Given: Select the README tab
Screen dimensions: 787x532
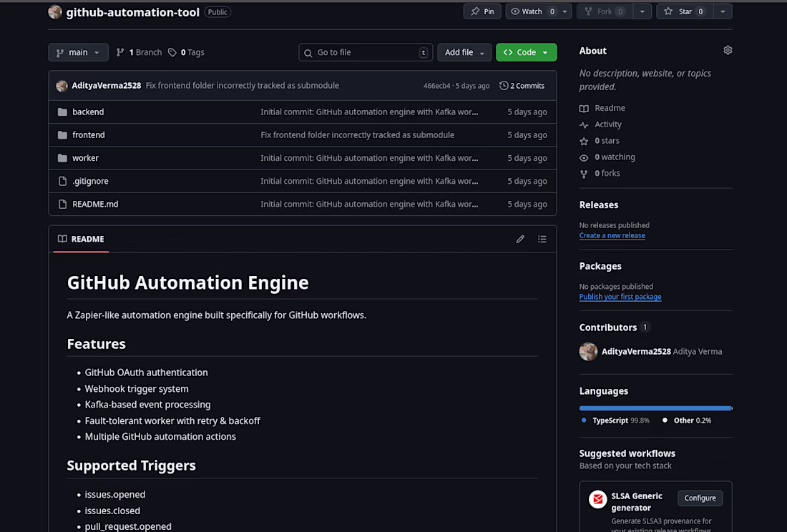Looking at the screenshot, I should coord(81,239).
